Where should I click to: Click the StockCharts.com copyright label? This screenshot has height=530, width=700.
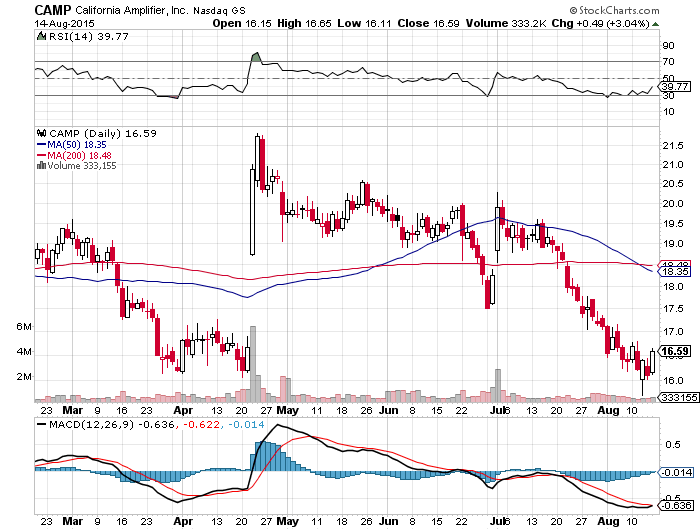coord(614,10)
